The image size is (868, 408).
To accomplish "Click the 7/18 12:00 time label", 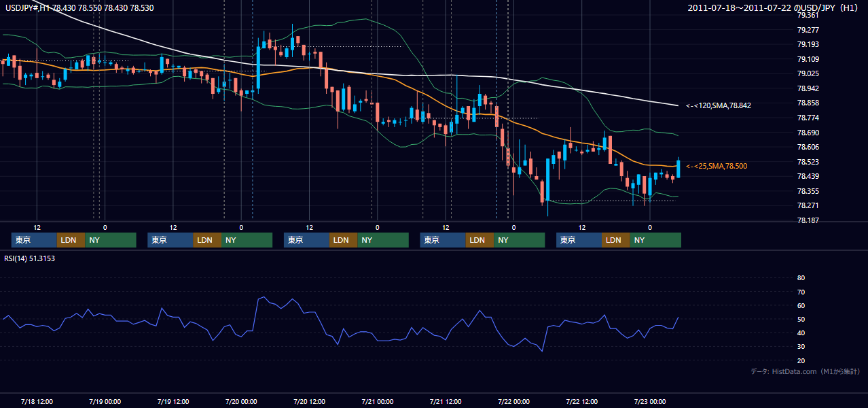I will (37, 401).
